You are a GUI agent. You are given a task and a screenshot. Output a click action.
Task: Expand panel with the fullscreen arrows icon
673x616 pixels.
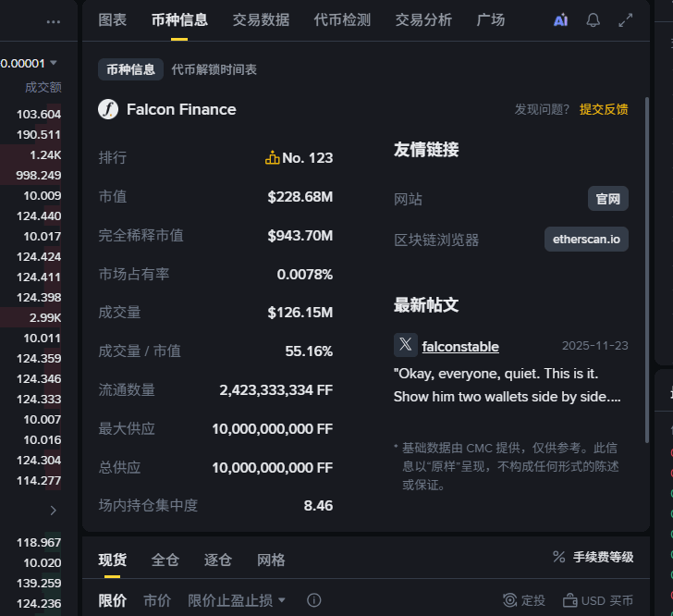[625, 20]
